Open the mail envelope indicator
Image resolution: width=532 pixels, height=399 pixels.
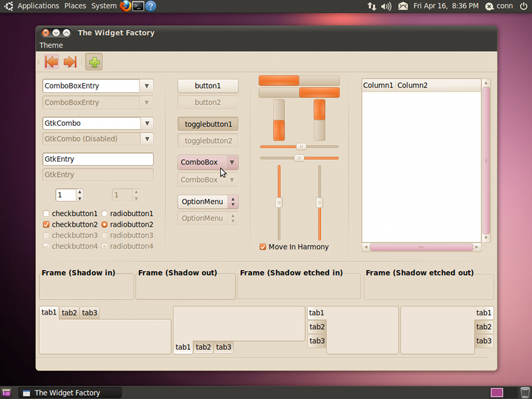click(x=403, y=6)
